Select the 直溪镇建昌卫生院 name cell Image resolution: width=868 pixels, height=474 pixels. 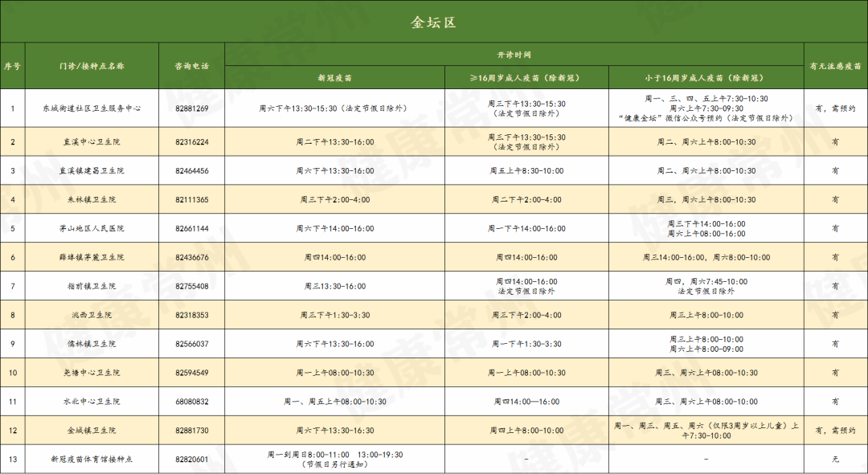[x=92, y=170]
